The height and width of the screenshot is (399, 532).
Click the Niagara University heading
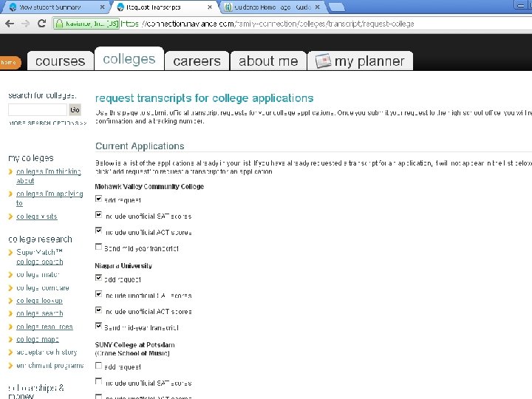[x=123, y=266]
